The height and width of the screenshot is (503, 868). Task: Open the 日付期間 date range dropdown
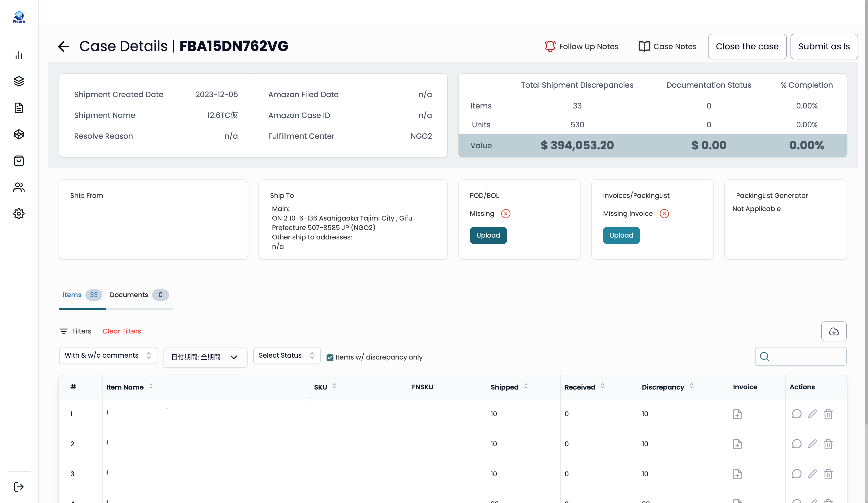[205, 357]
